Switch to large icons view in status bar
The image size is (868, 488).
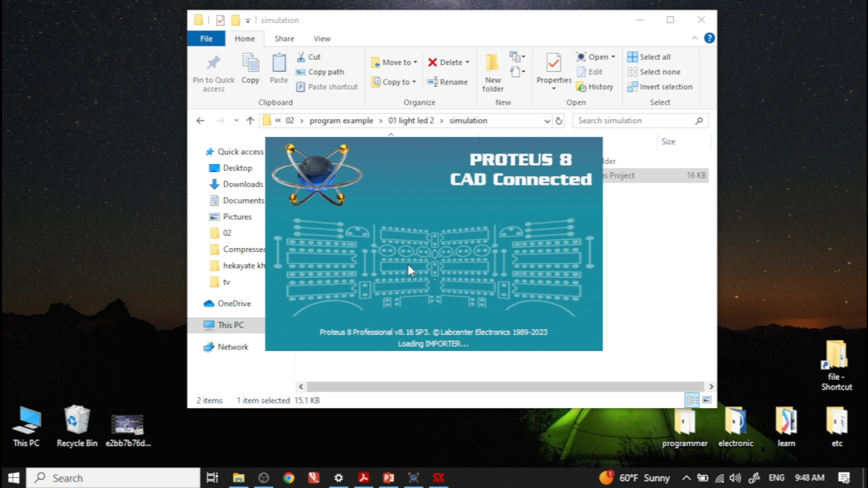pyautogui.click(x=707, y=400)
